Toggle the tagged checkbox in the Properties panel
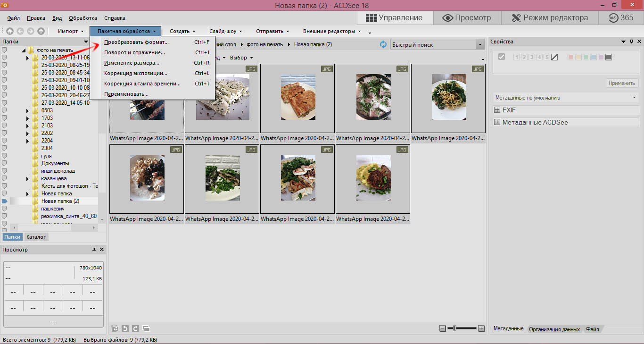This screenshot has height=344, width=644. [502, 57]
